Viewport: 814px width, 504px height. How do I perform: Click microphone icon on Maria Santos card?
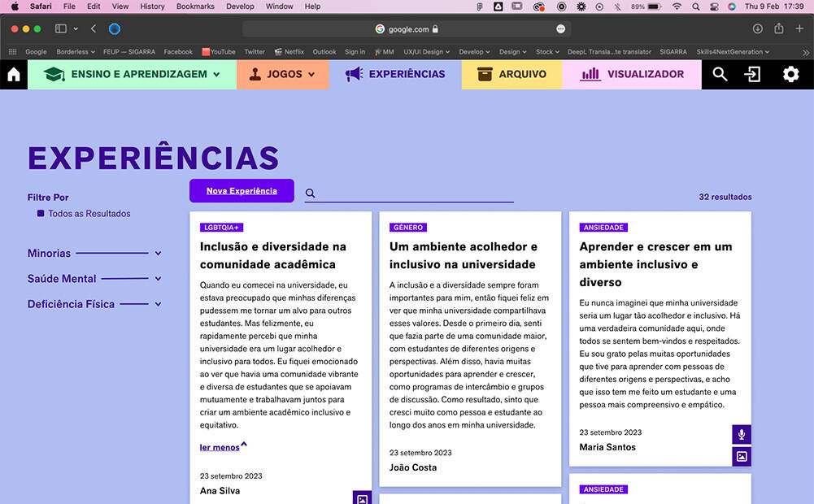[x=741, y=435]
